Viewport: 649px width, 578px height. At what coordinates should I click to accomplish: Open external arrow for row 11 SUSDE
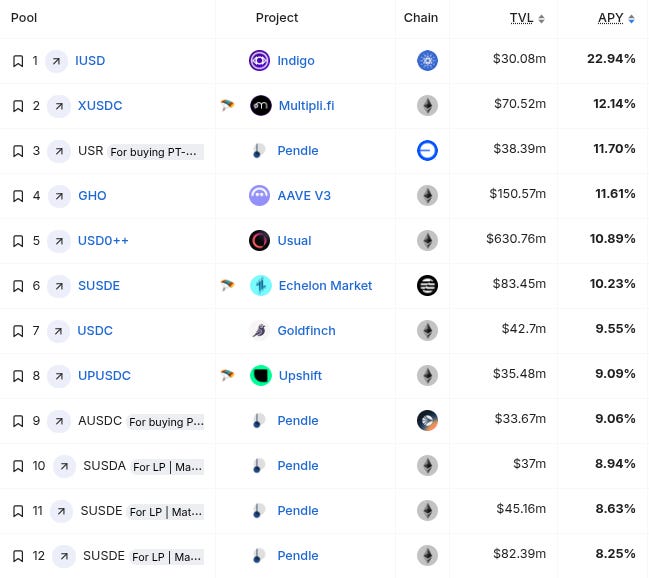[61, 511]
